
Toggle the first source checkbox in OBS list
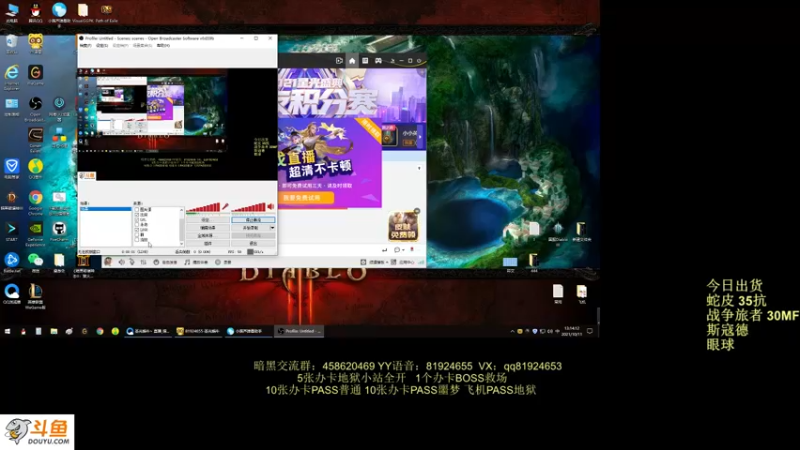[137, 210]
